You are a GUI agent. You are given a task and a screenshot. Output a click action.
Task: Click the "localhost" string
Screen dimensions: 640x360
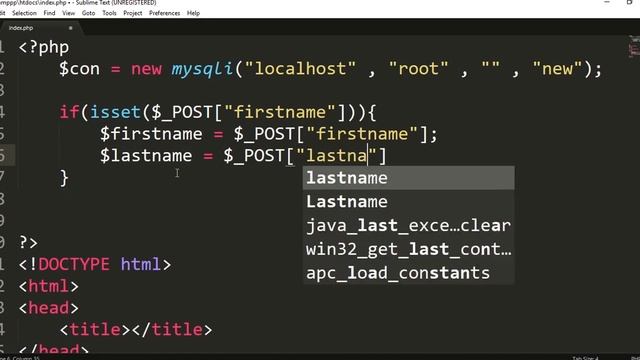[300, 69]
